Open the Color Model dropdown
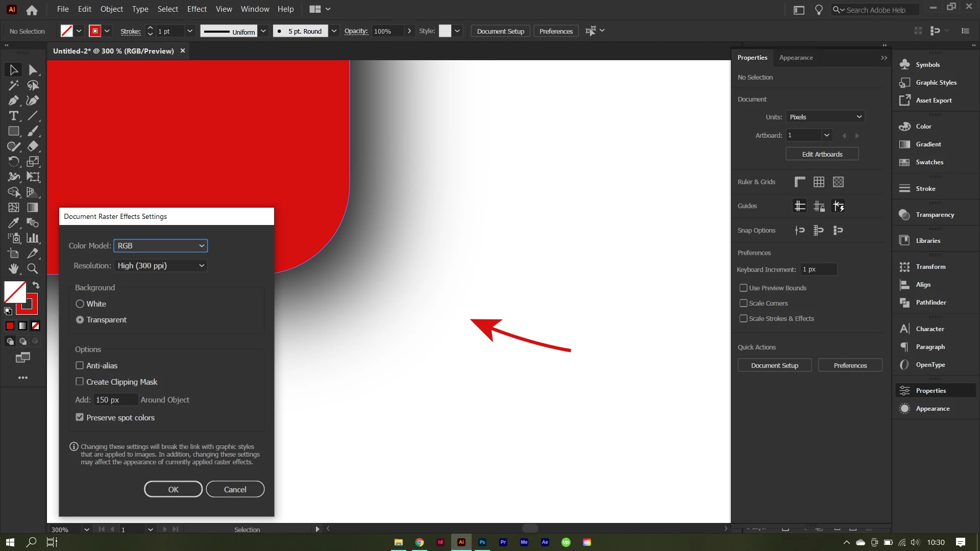 click(160, 246)
